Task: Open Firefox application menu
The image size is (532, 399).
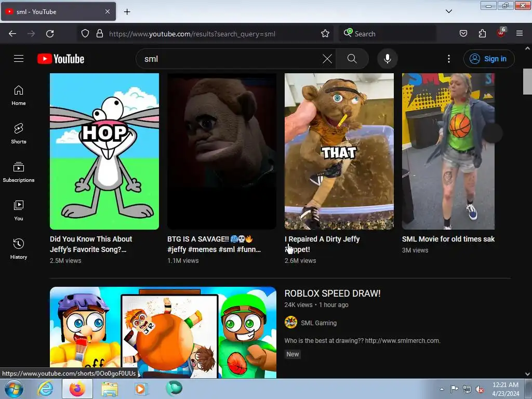Action: tap(520, 34)
